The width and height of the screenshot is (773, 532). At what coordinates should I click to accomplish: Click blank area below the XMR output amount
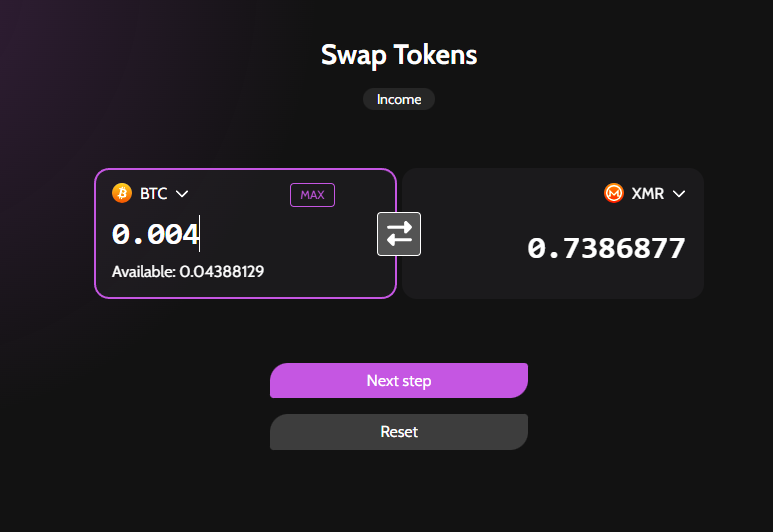[606, 281]
